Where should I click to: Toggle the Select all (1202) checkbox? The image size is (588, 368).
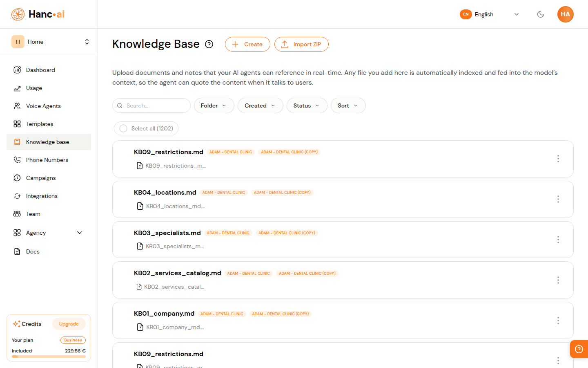click(123, 128)
